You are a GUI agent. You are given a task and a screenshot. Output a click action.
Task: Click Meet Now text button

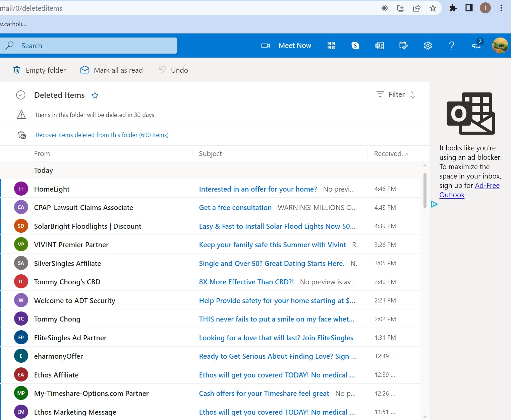coord(295,46)
